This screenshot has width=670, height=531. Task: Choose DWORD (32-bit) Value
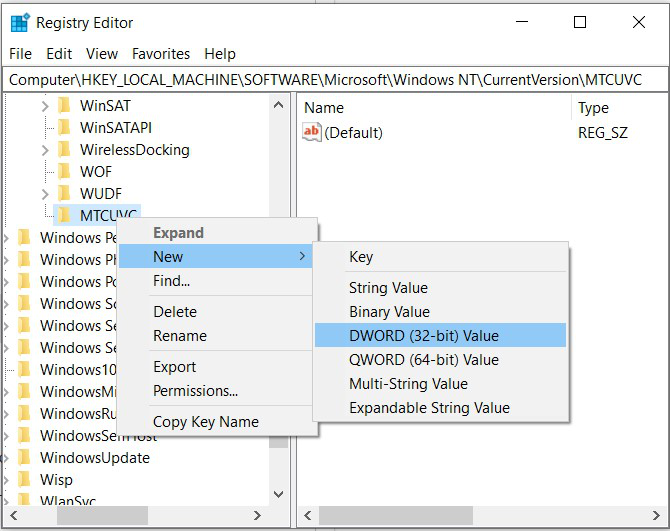point(424,335)
